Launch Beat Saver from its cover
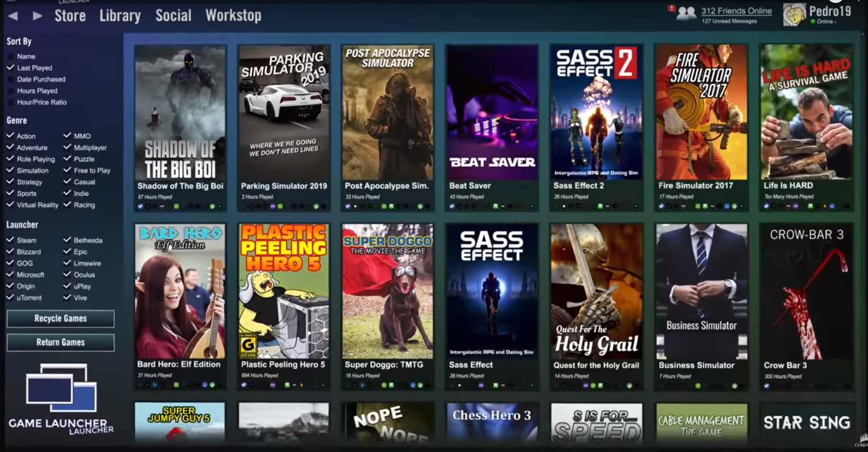The height and width of the screenshot is (452, 868). pyautogui.click(x=493, y=113)
